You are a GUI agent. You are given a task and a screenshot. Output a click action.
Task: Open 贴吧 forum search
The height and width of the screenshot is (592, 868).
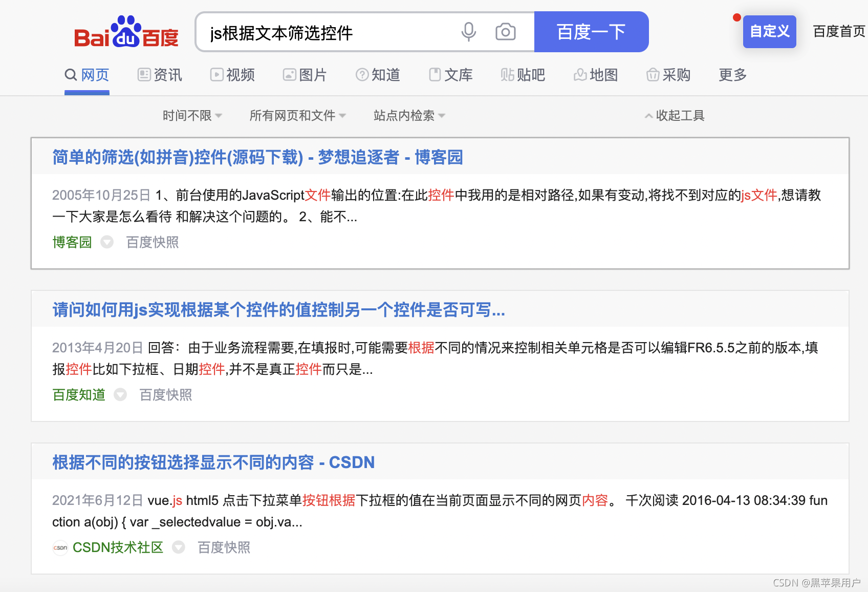click(523, 75)
